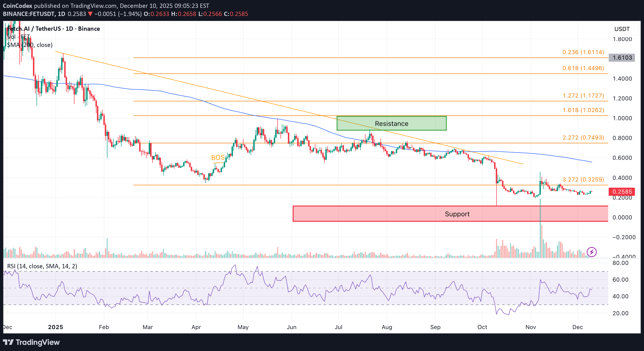Click the 80.00 level on the RSI scale
644x351 pixels.
click(620, 263)
